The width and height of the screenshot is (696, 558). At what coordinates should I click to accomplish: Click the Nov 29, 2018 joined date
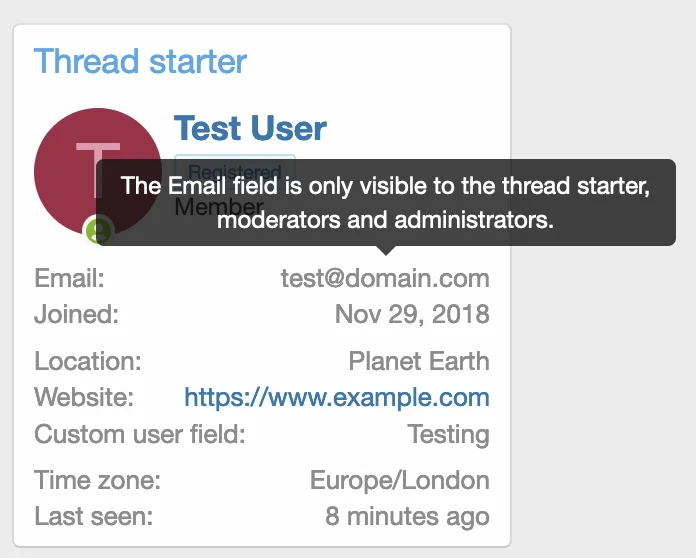412,315
